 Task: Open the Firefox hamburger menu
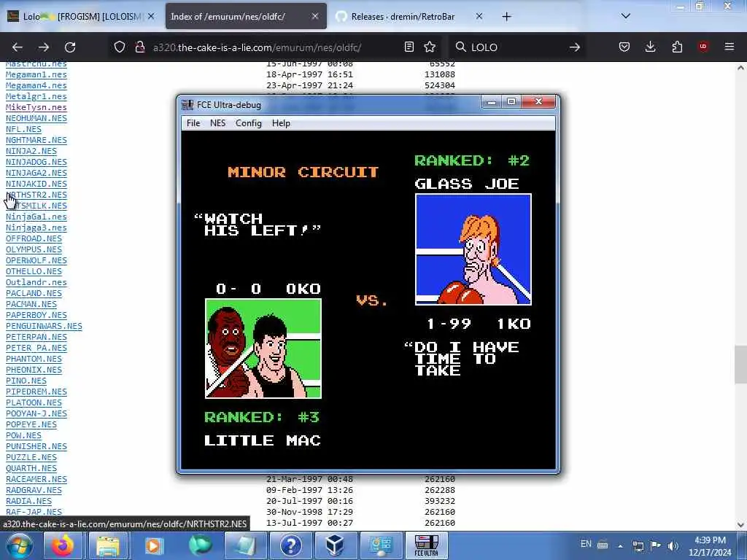pyautogui.click(x=729, y=47)
